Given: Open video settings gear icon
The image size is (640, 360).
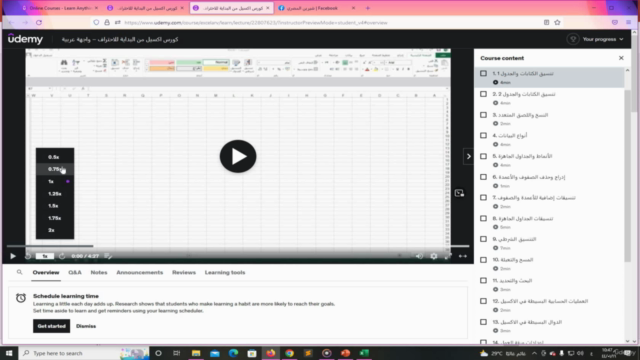Looking at the screenshot, I should (x=433, y=256).
